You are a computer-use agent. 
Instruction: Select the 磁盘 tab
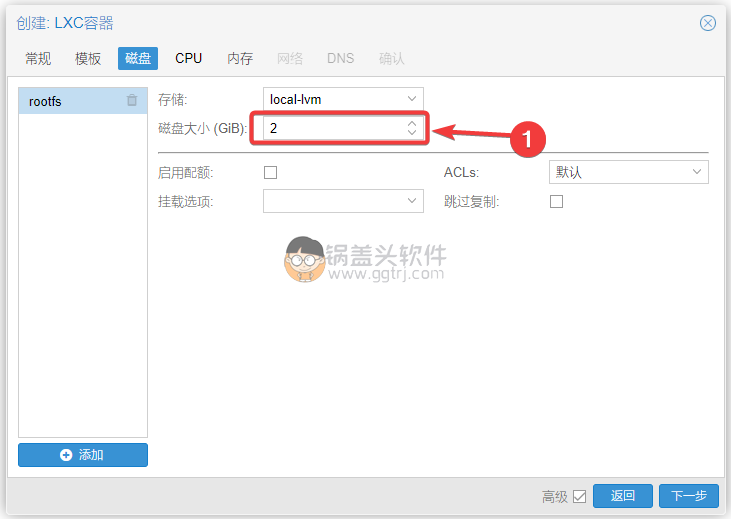[138, 59]
